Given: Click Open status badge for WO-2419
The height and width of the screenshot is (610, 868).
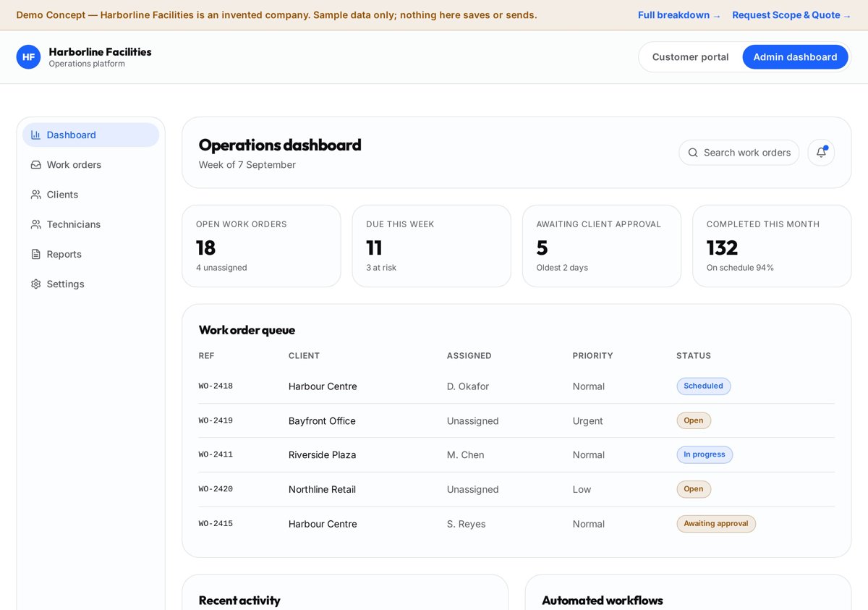Looking at the screenshot, I should click(694, 420).
